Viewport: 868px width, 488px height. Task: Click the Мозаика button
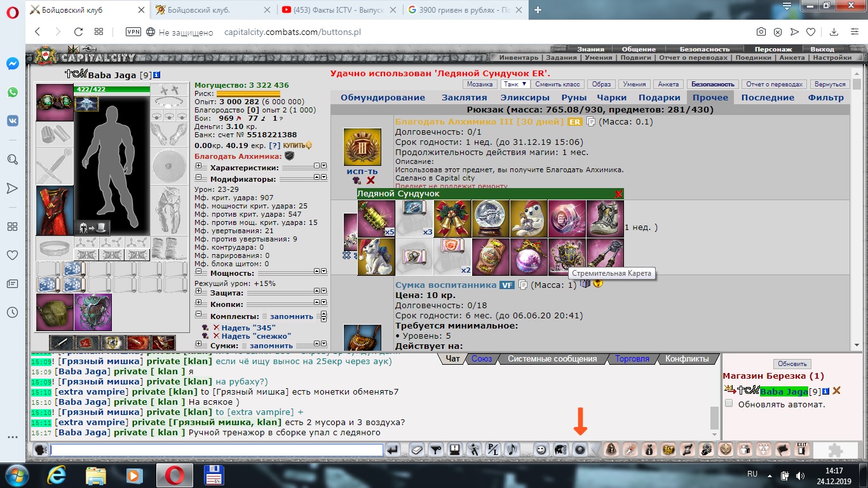point(480,84)
